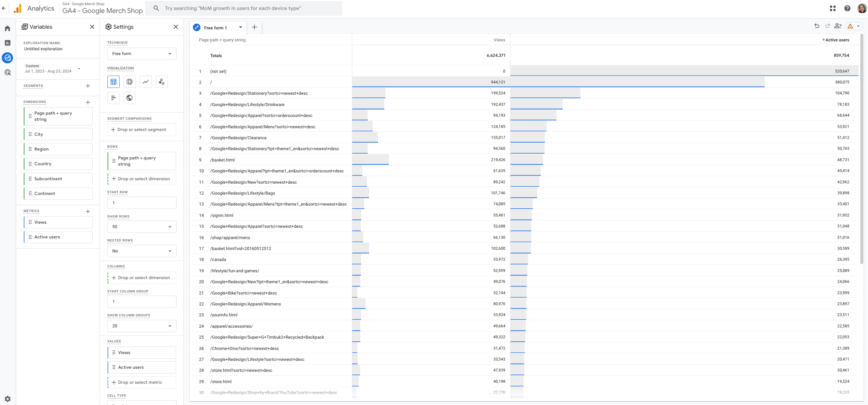This screenshot has width=868, height=405.
Task: Open the Technique Free form dropdown
Action: tap(142, 54)
